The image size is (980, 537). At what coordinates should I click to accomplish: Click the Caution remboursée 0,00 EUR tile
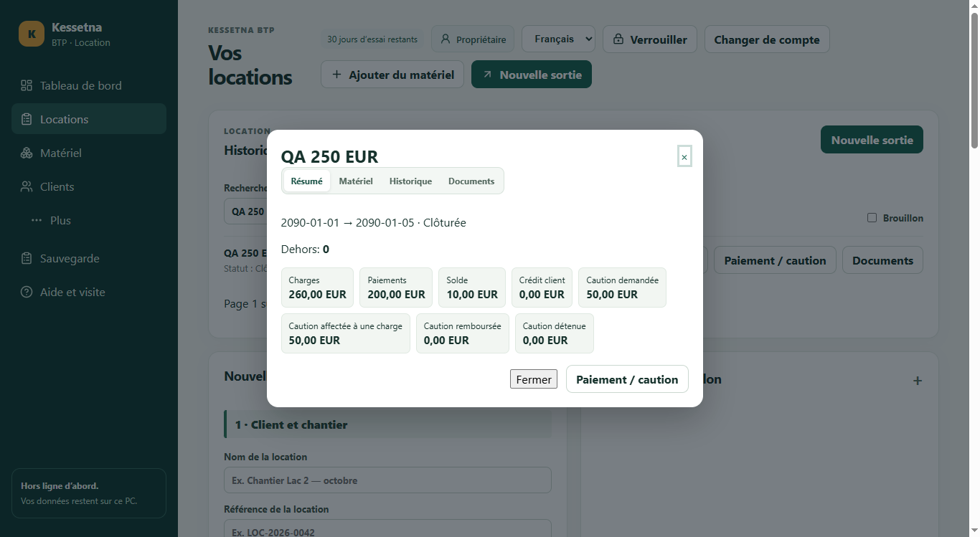[x=463, y=333]
